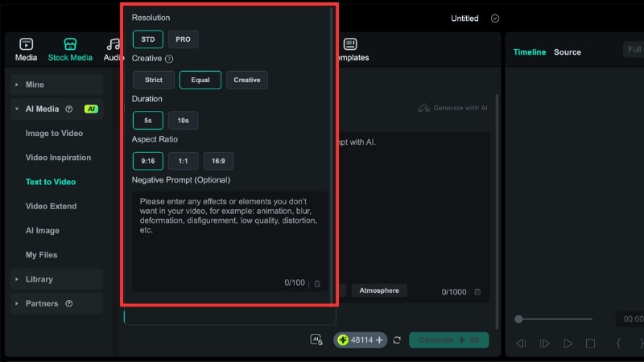Click the Negative Prompt text area
The width and height of the screenshot is (644, 362).
tap(229, 241)
